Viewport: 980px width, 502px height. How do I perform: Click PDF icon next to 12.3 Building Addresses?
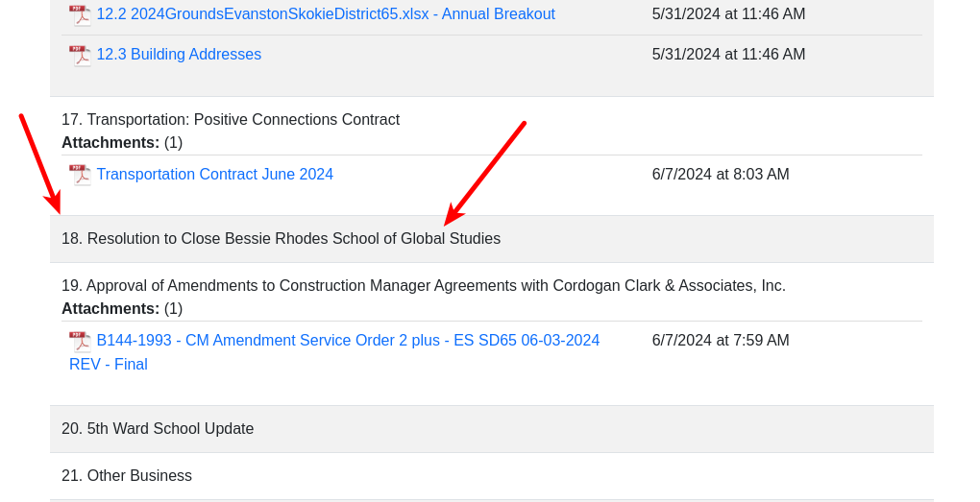(x=80, y=56)
